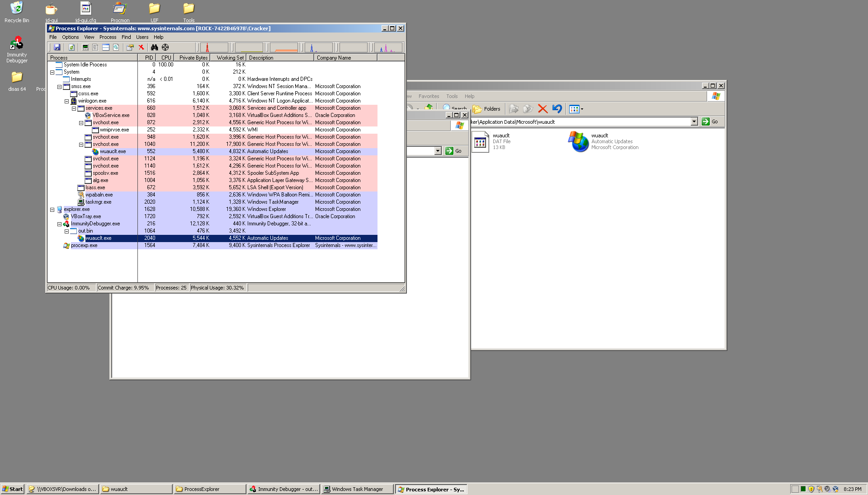Screen dimensions: 868x495
Task: Click the binoculars Find Handle or DLL icon
Action: pyautogui.click(x=155, y=47)
